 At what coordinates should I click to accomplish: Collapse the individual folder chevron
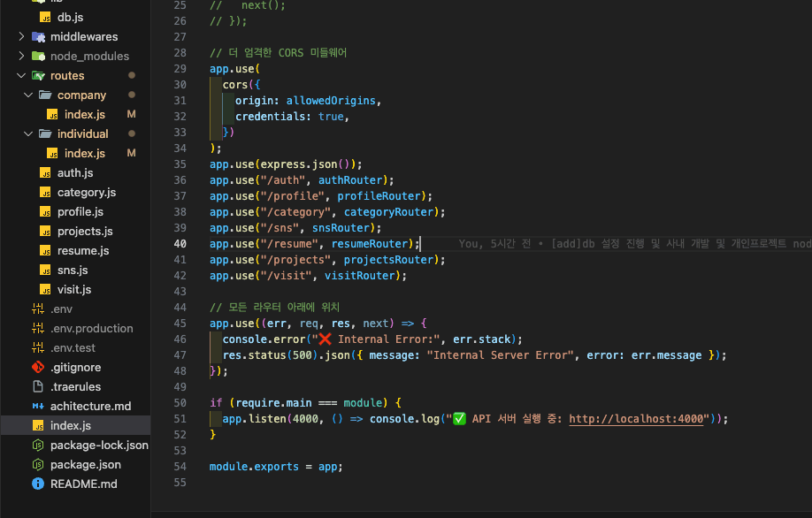pyautogui.click(x=28, y=134)
